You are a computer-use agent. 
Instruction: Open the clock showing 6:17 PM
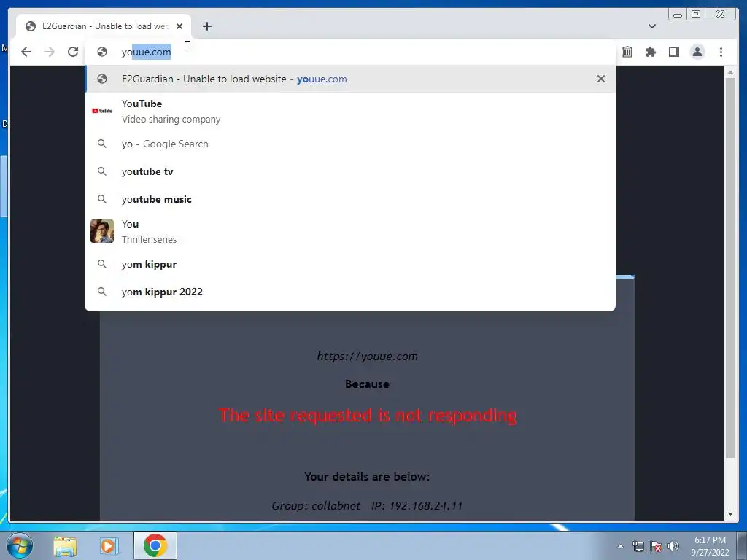tap(710, 546)
